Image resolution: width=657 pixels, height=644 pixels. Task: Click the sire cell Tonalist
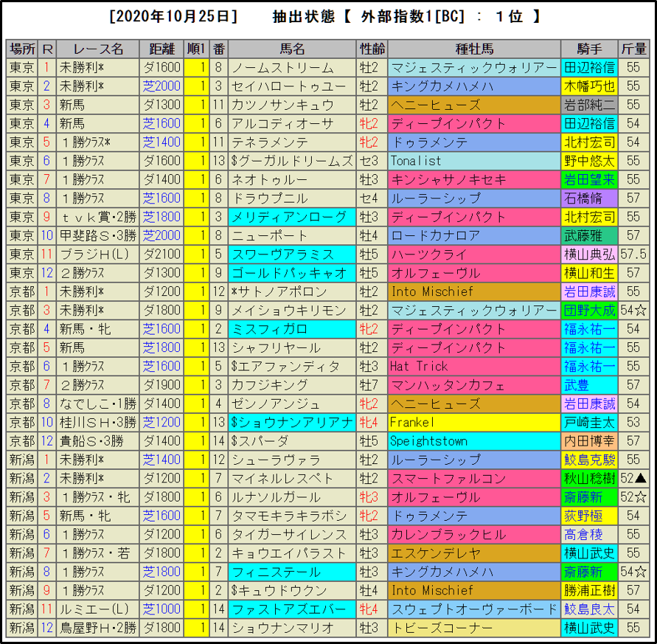click(x=473, y=161)
